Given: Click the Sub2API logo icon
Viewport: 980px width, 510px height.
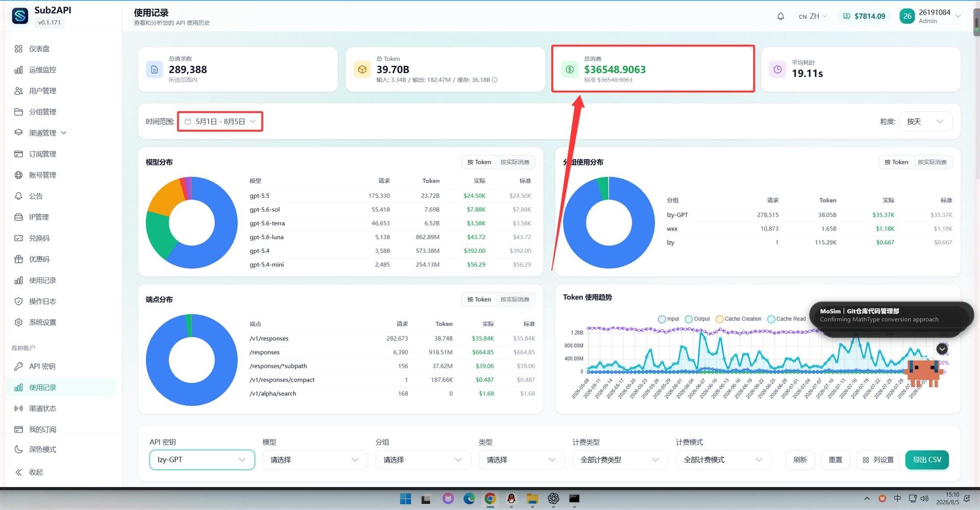Looking at the screenshot, I should [x=20, y=16].
